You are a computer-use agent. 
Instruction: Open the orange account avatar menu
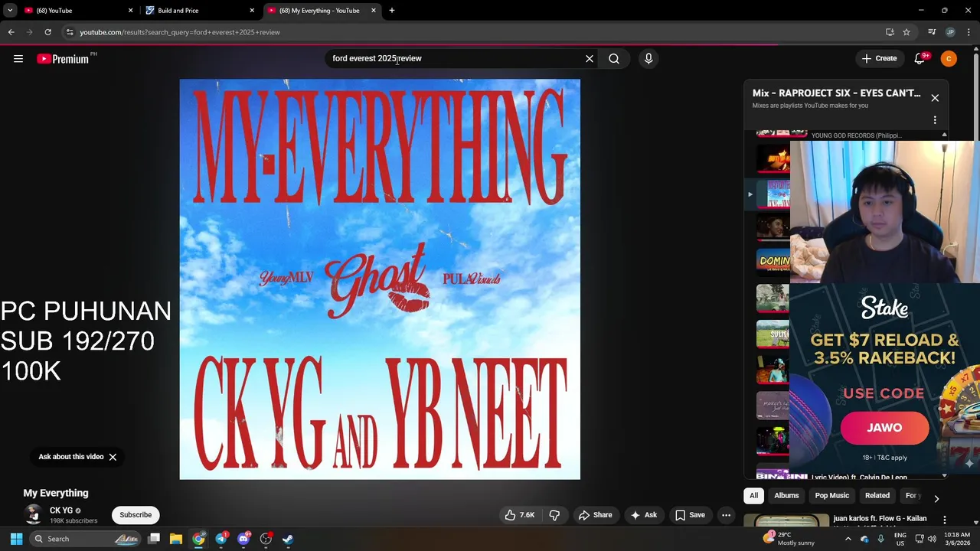click(949, 59)
